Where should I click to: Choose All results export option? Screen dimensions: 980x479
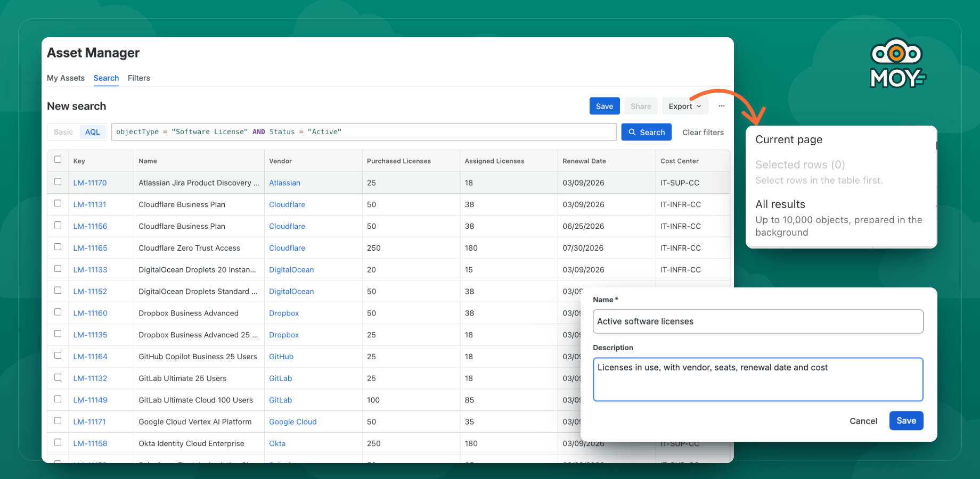(x=840, y=218)
